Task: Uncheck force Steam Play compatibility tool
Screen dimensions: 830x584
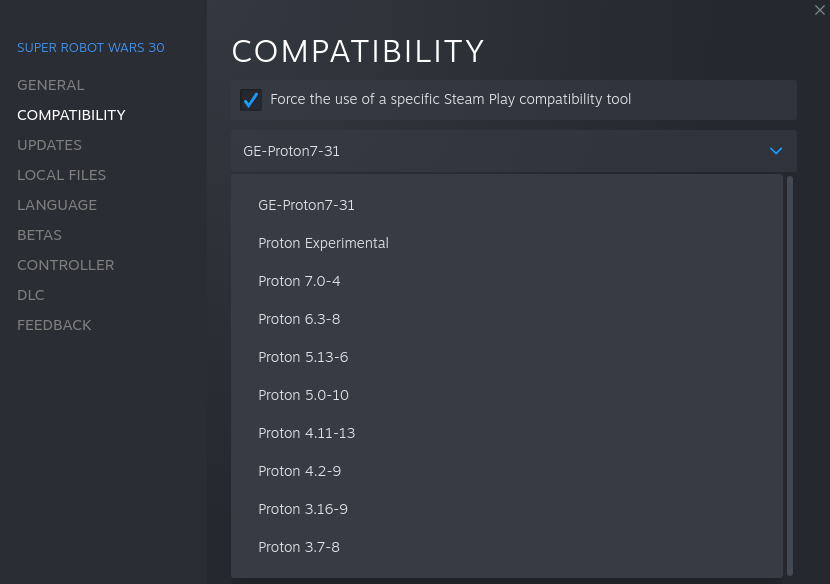Action: coord(251,99)
